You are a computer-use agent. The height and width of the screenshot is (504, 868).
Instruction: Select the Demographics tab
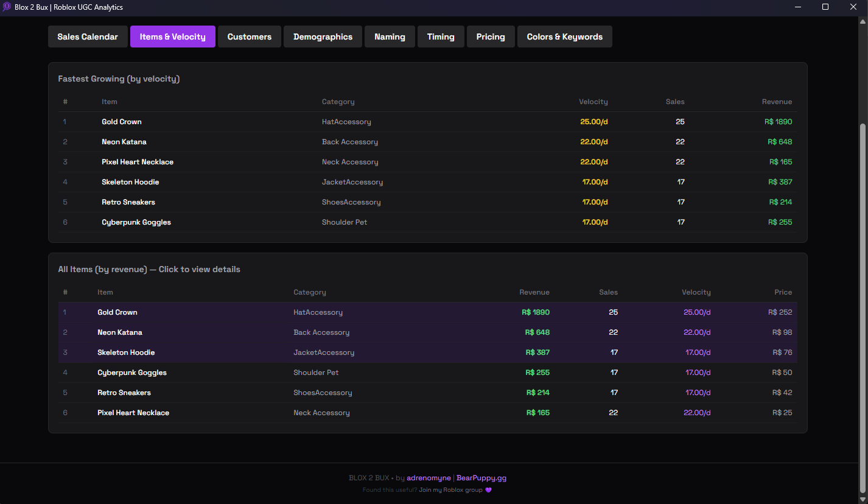click(323, 37)
